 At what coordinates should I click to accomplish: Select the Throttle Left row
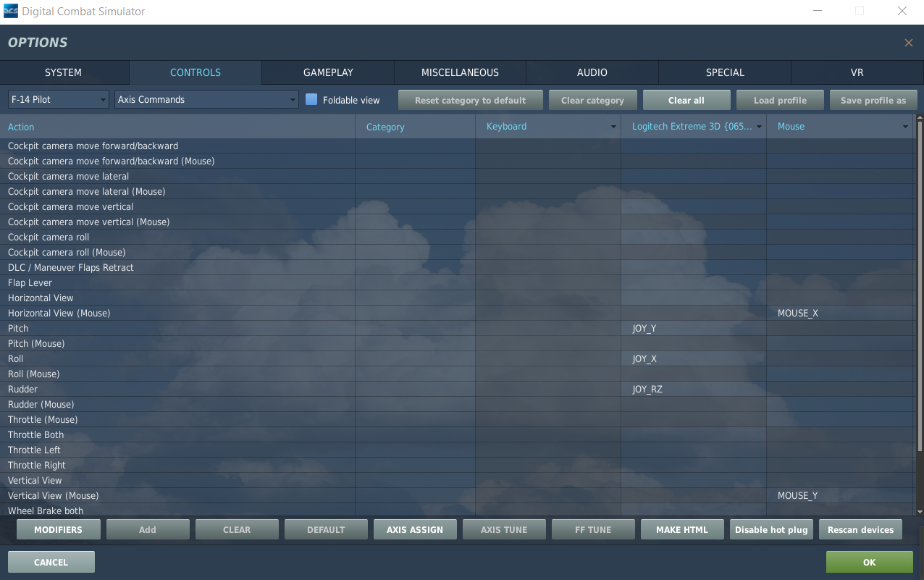point(458,450)
